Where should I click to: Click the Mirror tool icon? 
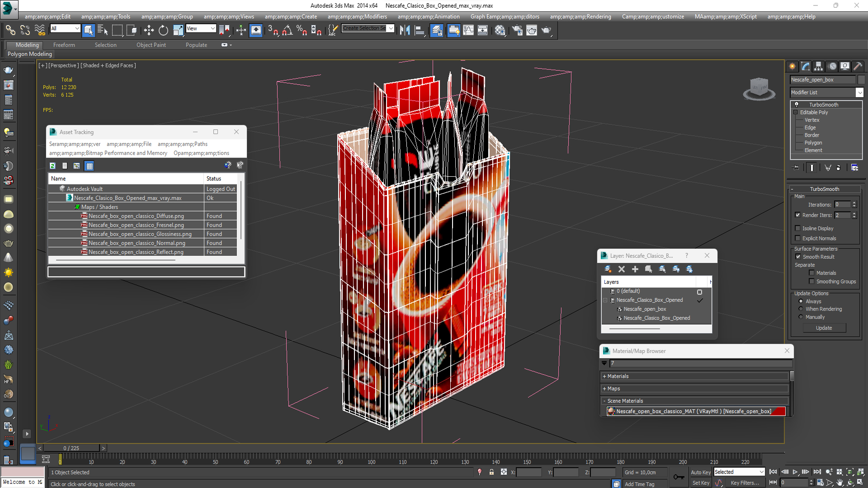[x=405, y=30]
